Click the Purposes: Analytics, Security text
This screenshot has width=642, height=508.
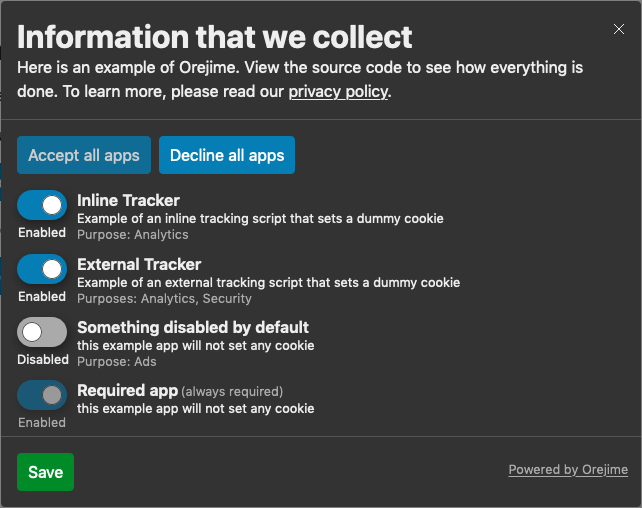click(164, 298)
